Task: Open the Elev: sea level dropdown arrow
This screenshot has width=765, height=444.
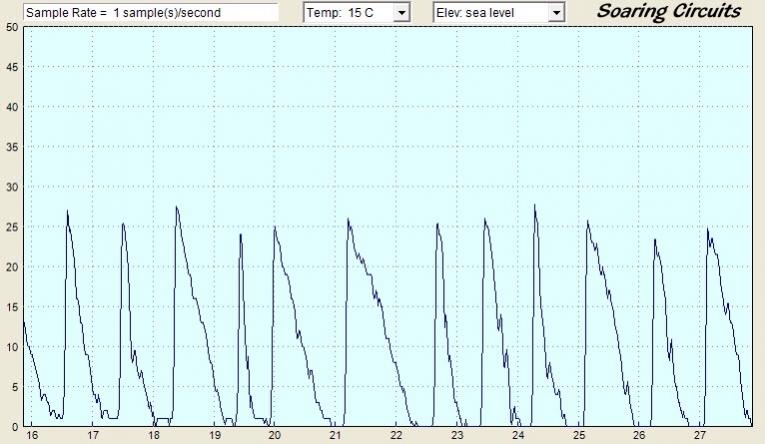Action: (x=556, y=13)
